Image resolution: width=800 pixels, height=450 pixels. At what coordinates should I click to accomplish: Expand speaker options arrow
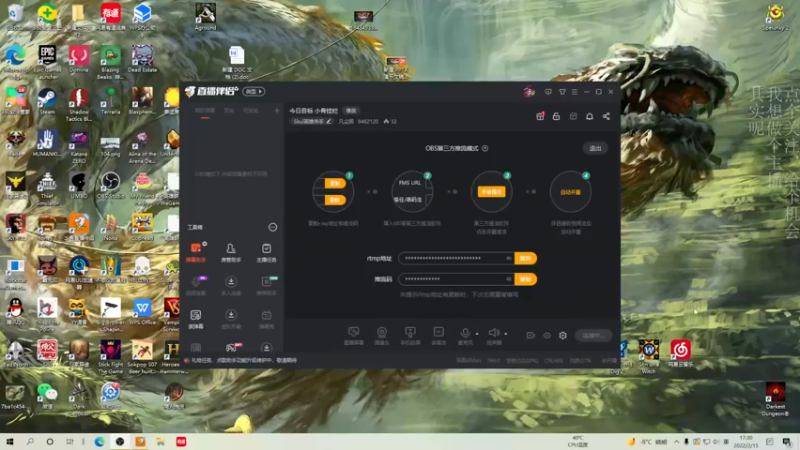point(506,334)
